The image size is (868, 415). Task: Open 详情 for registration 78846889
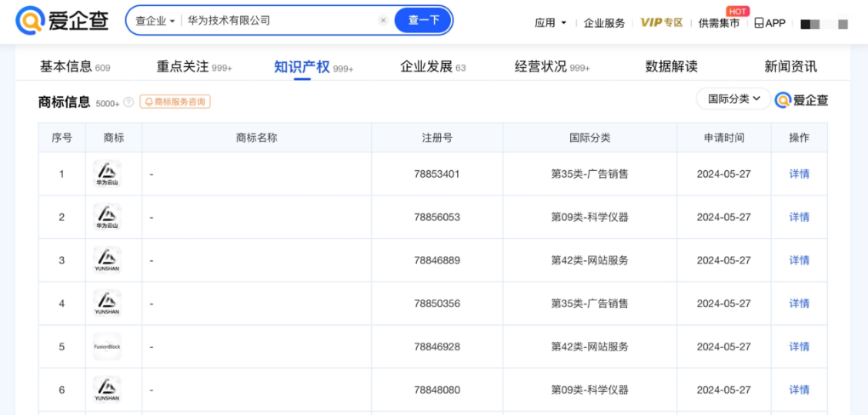click(799, 260)
